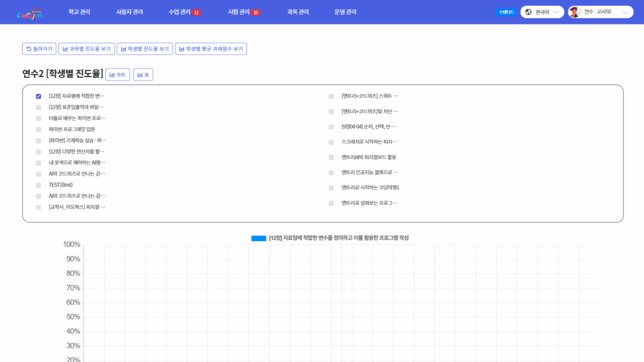The height and width of the screenshot is (362, 644).
Task: Click the CoGym school logo
Action: [30, 13]
